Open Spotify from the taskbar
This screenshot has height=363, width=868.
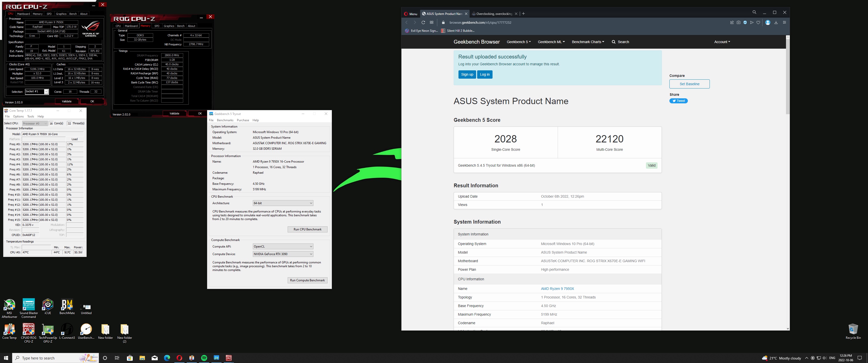[204, 358]
